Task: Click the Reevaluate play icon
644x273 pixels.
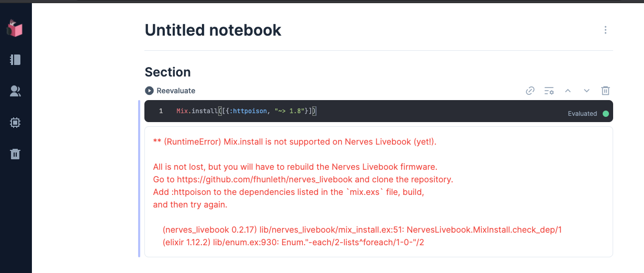Action: [149, 91]
